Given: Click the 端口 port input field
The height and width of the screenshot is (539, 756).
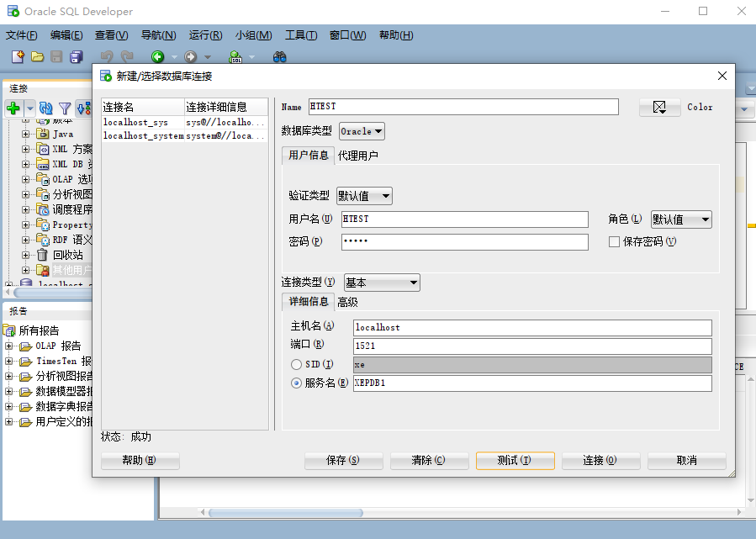Looking at the screenshot, I should pos(532,346).
